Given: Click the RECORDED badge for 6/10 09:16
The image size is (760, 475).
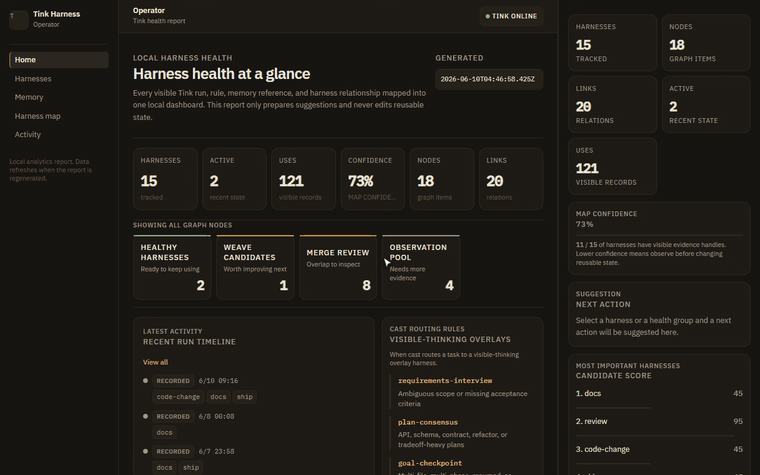Looking at the screenshot, I should point(173,380).
